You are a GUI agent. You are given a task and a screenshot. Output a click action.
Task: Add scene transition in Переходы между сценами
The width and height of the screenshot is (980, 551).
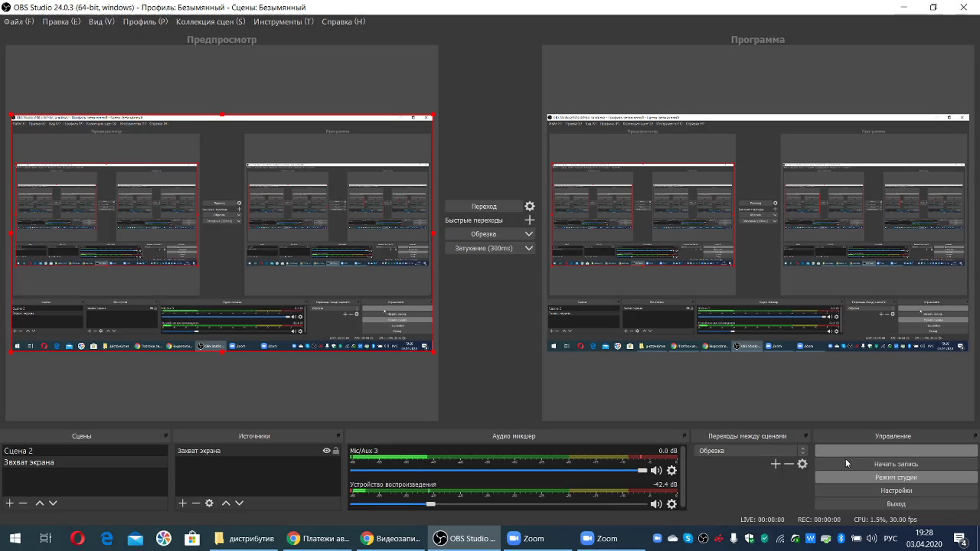pos(775,464)
